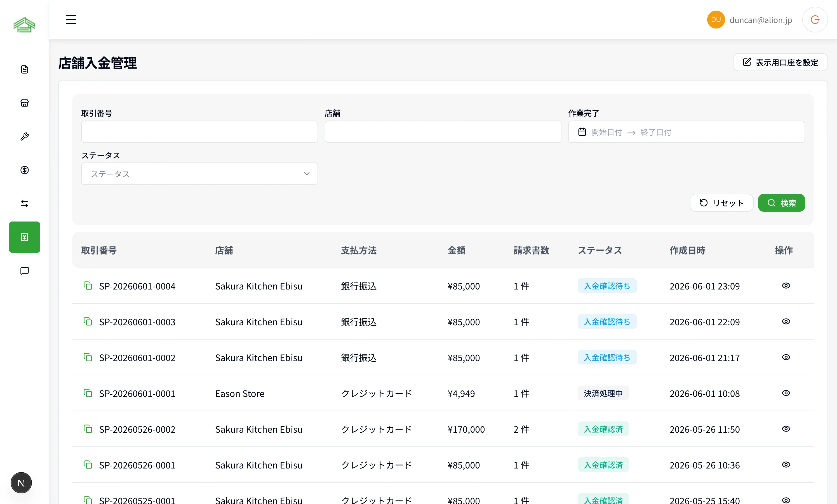
Task: Open the wrench sidebar icon
Action: click(24, 136)
